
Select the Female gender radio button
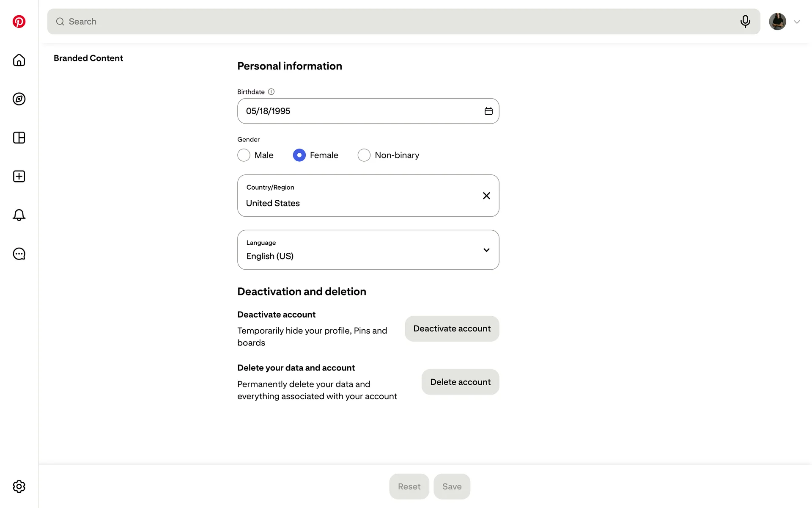click(299, 155)
